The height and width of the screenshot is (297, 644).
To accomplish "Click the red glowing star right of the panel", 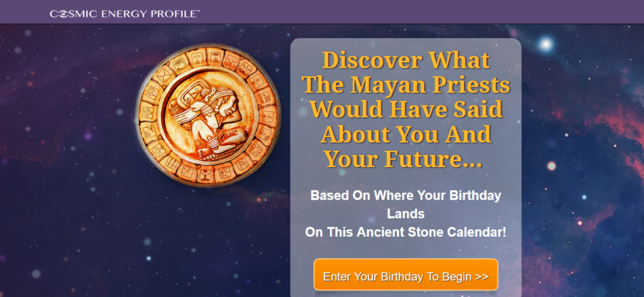I will (552, 166).
